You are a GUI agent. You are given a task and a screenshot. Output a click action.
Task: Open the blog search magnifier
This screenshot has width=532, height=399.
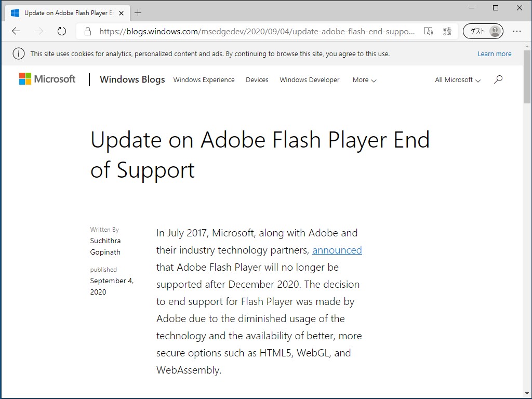(498, 79)
